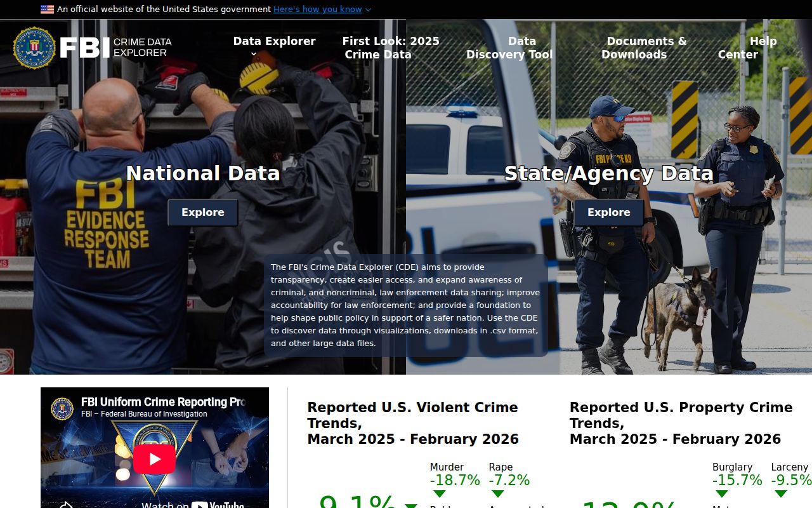This screenshot has height=508, width=812.
Task: Open the Help Center
Action: pyautogui.click(x=747, y=48)
